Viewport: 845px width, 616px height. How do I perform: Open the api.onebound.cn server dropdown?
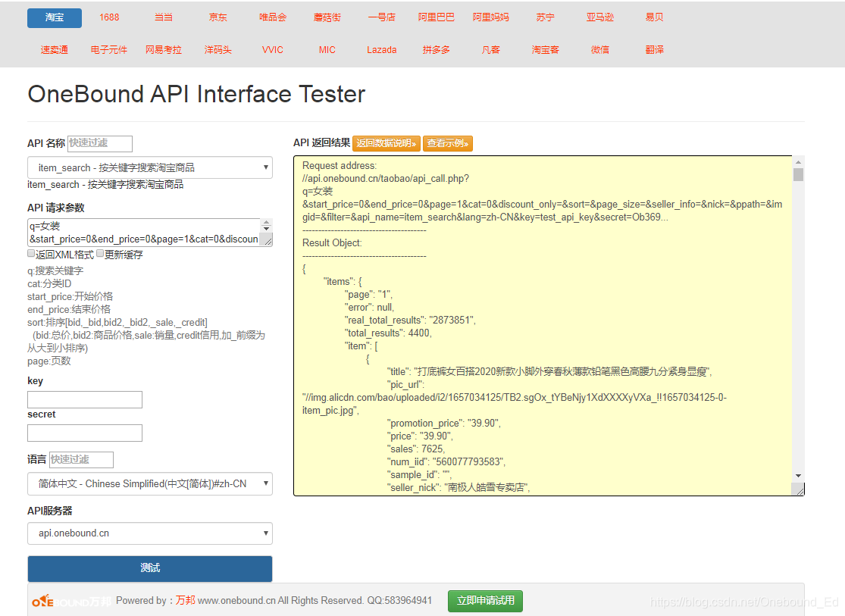click(x=150, y=533)
